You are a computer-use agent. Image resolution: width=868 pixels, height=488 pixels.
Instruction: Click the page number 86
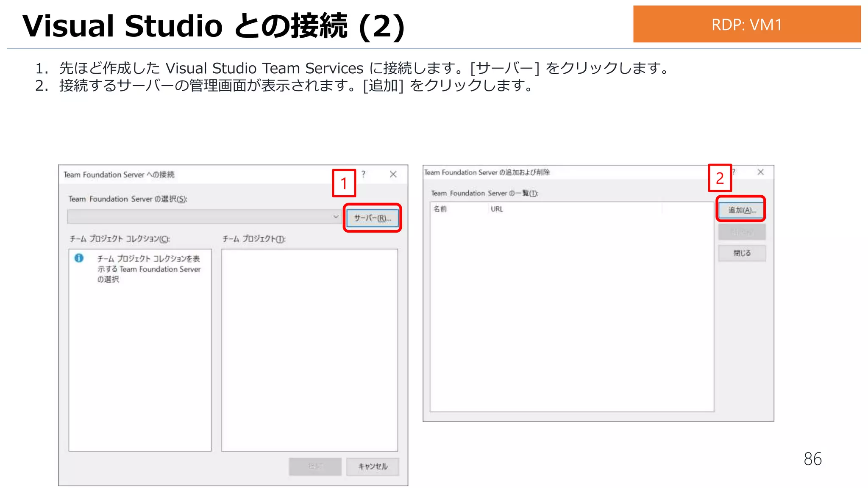point(812,459)
